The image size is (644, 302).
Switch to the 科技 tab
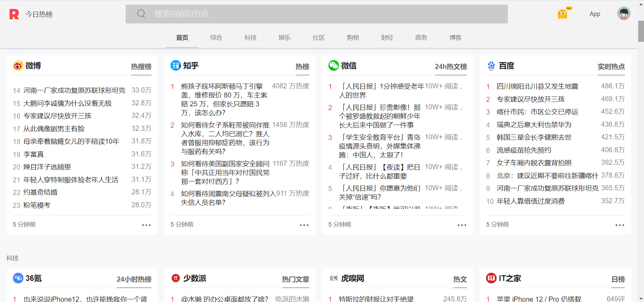tap(250, 38)
